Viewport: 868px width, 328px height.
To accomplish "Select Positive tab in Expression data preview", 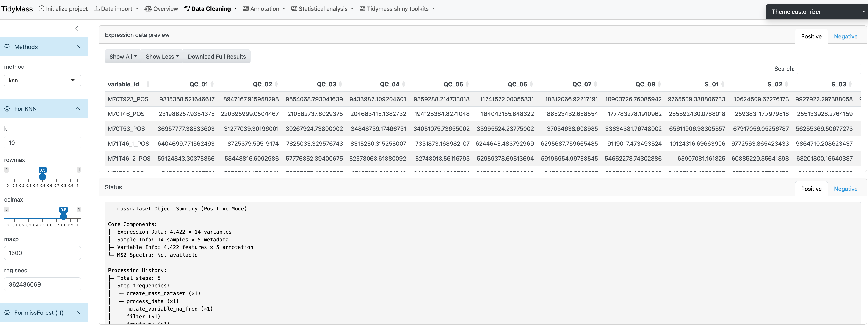I will click(811, 36).
